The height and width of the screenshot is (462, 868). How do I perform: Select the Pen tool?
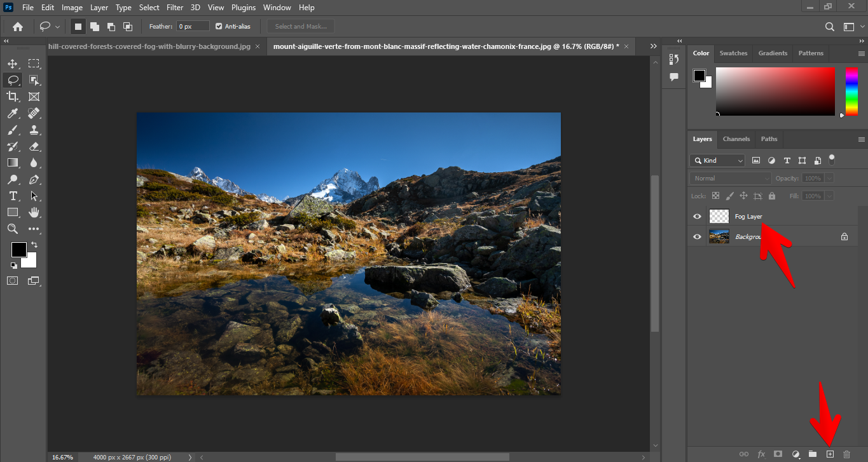pos(34,179)
